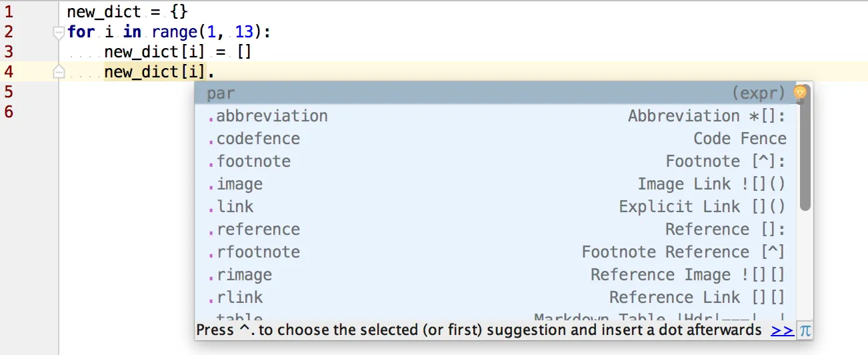Choose the .rfootnote Footnote Reference entry

[x=258, y=252]
